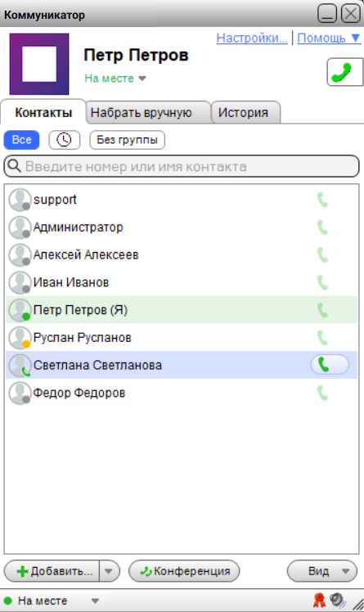Click phone icon next to Руслан Русланов
Viewport: 364px width, 612px height.
coord(322,338)
